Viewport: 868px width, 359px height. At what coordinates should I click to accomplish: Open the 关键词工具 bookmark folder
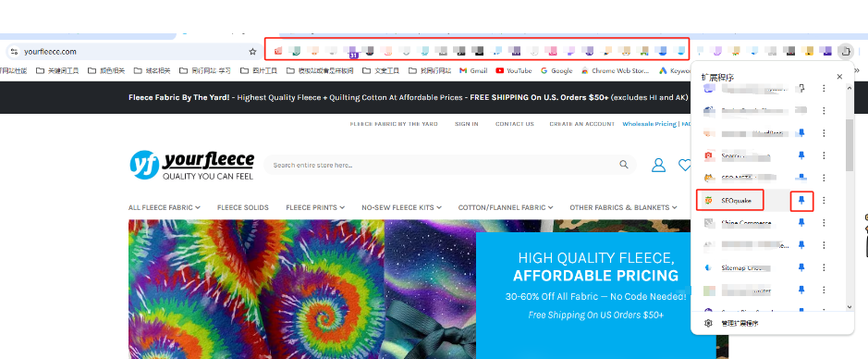(57, 71)
